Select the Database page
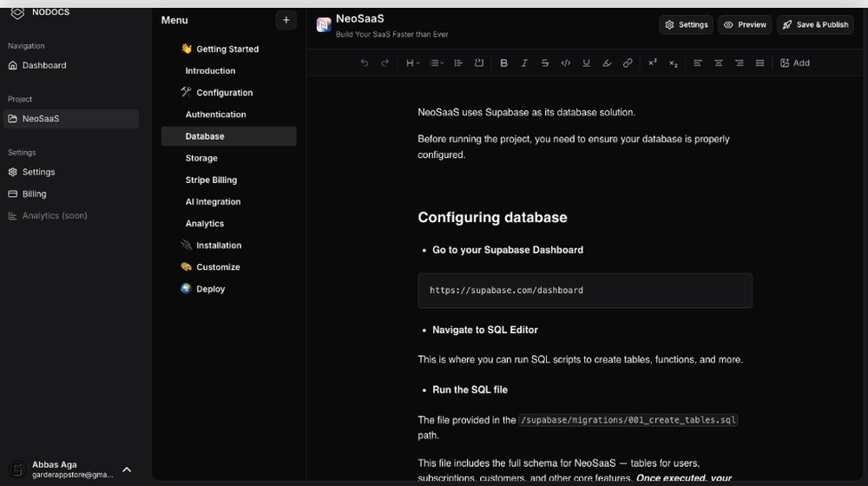 click(x=228, y=136)
